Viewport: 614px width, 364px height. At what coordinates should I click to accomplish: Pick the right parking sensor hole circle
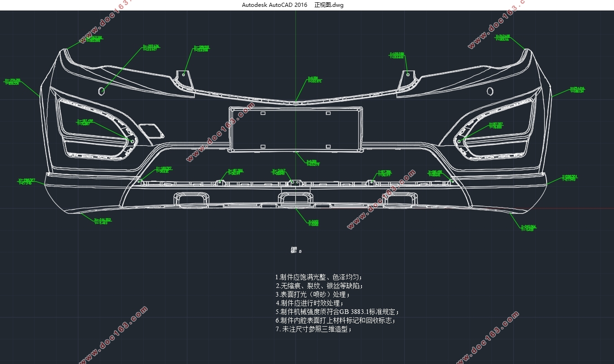coord(490,91)
